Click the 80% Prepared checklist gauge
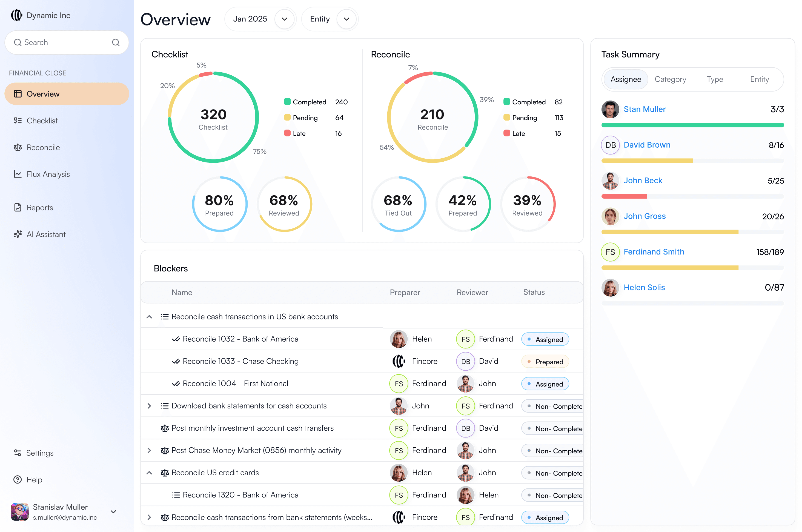 [219, 204]
